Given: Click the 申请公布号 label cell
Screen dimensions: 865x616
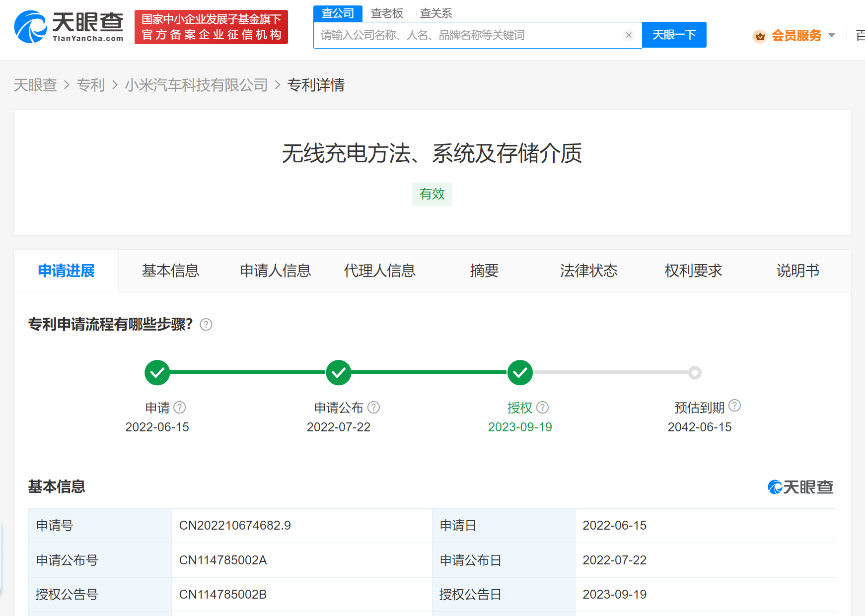Looking at the screenshot, I should (x=100, y=560).
